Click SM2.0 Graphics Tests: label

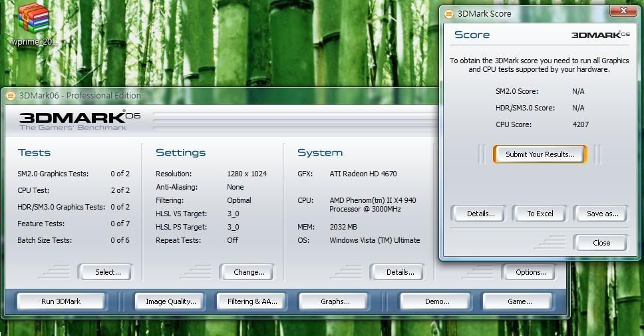tap(53, 174)
